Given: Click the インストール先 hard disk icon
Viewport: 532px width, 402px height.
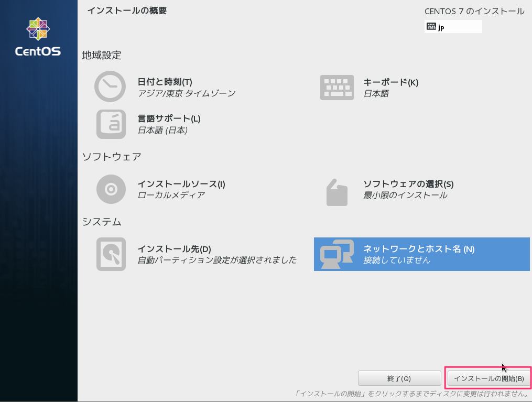Looking at the screenshot, I should click(x=111, y=254).
